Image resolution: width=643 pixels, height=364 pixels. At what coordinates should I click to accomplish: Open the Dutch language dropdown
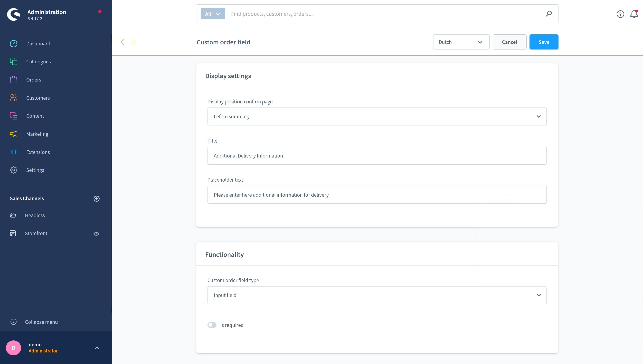pos(461,42)
